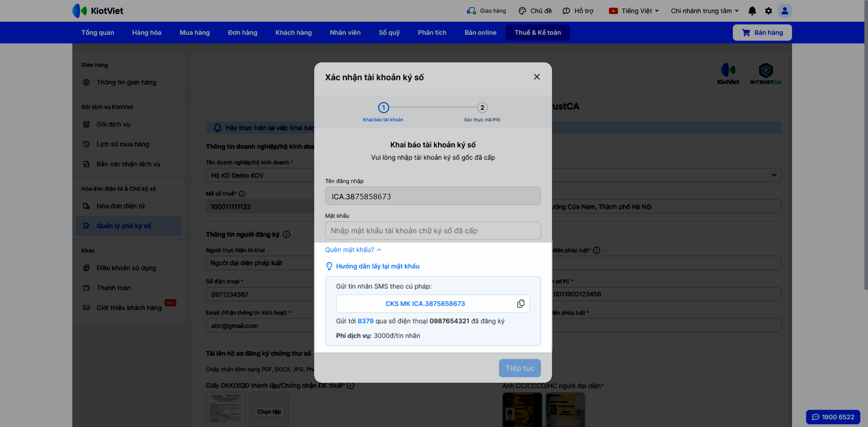Click the phone number 0987654321 text
The image size is (868, 427).
(x=449, y=321)
